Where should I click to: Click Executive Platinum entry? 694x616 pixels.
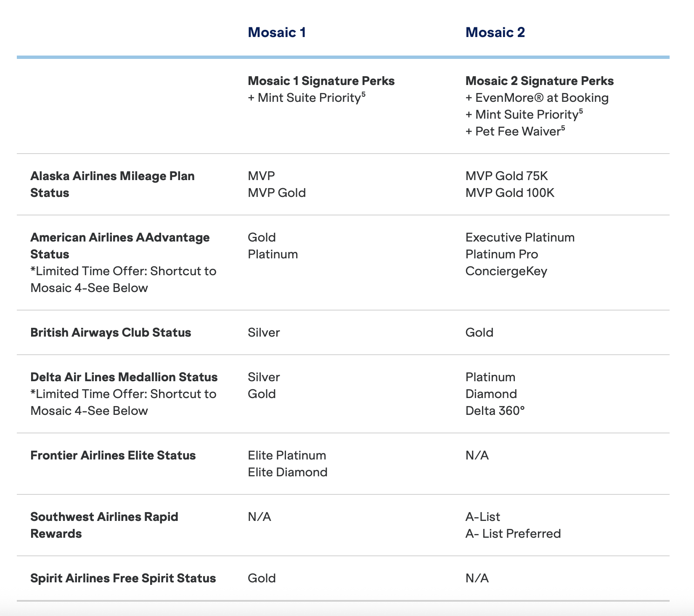coord(520,237)
